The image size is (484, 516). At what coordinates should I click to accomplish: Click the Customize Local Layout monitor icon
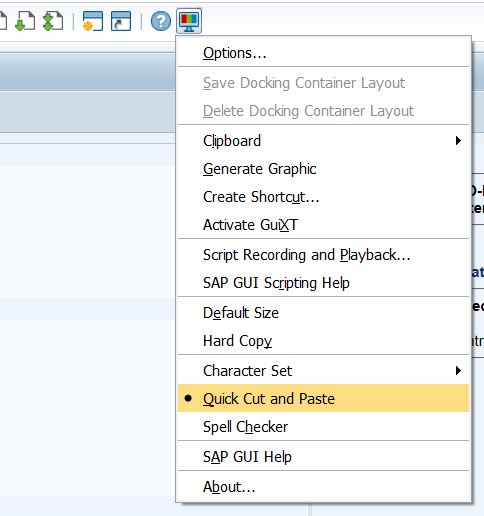pos(189,21)
